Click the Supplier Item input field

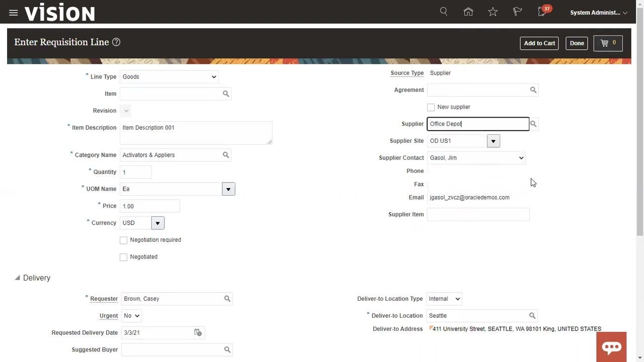[x=478, y=214]
